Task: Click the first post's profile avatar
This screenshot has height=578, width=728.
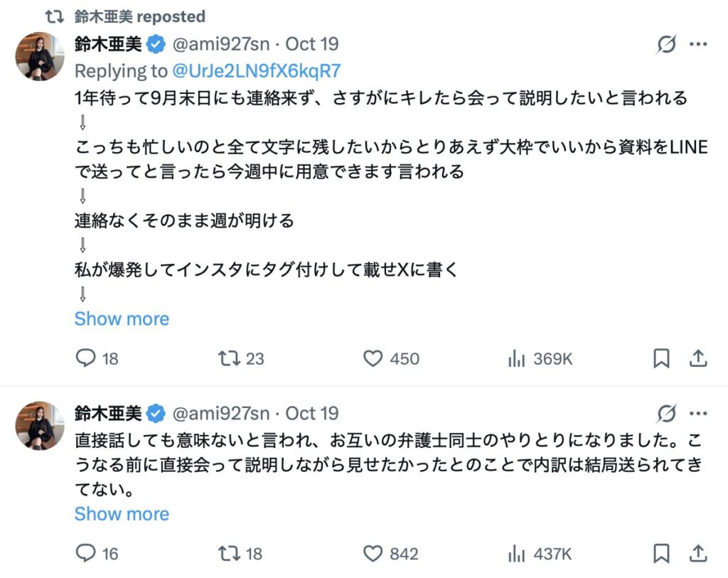Action: pos(40,56)
